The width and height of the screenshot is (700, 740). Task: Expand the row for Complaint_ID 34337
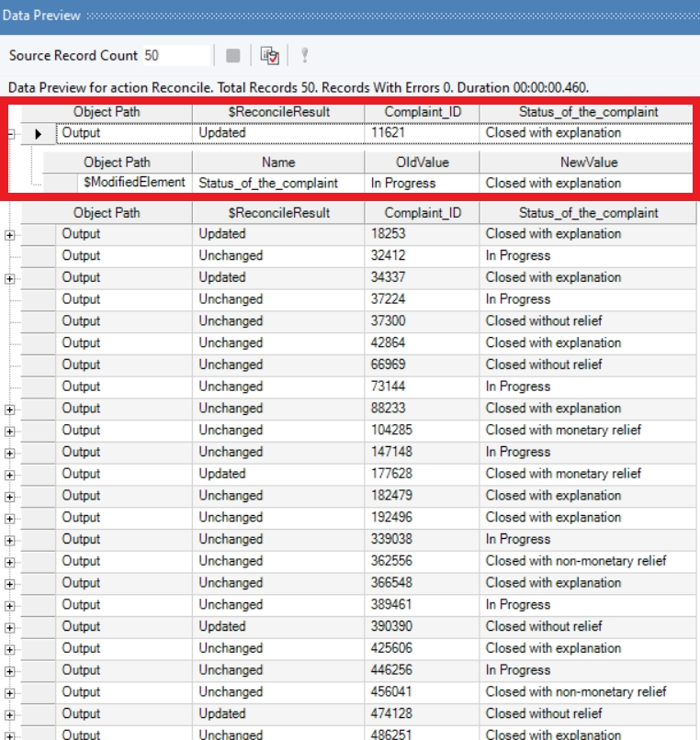[10, 278]
